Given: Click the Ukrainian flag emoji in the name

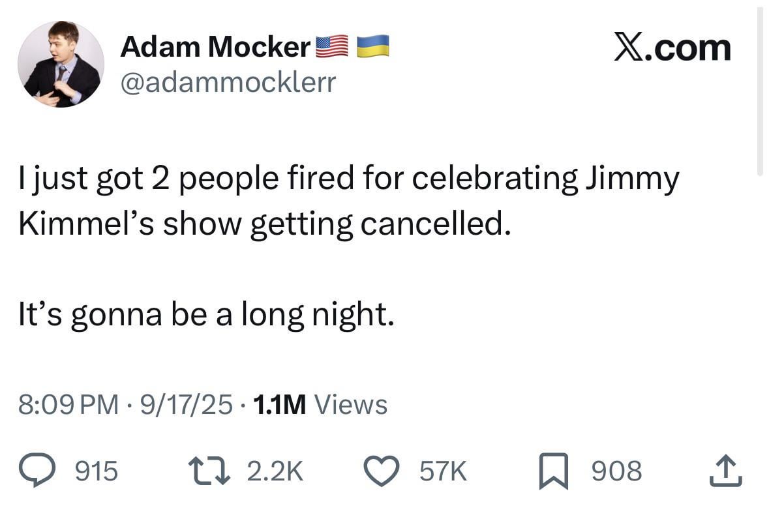Looking at the screenshot, I should click(x=372, y=46).
